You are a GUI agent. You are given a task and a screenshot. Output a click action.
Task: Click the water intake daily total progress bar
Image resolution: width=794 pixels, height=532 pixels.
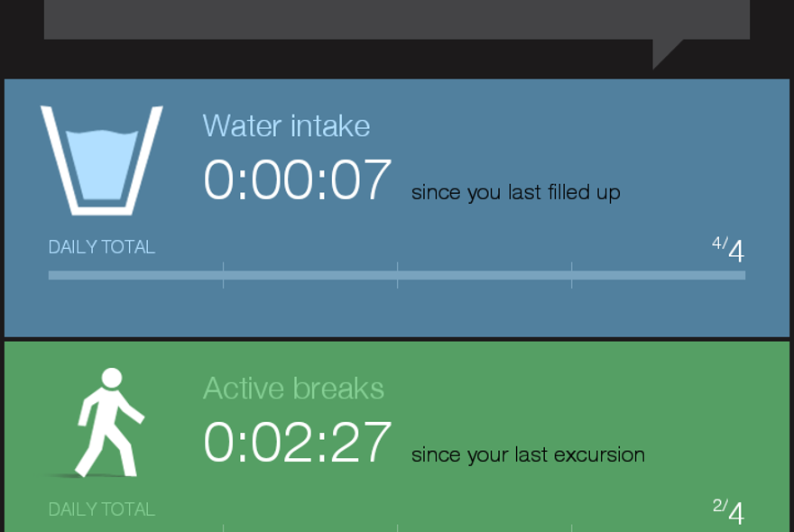(x=397, y=275)
